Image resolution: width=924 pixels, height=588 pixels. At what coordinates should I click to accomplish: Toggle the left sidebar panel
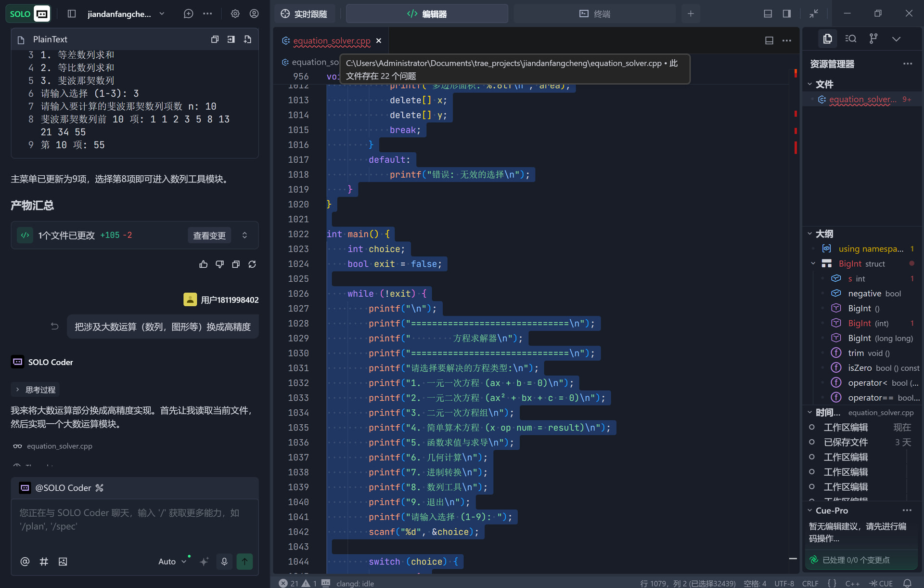pyautogui.click(x=72, y=13)
